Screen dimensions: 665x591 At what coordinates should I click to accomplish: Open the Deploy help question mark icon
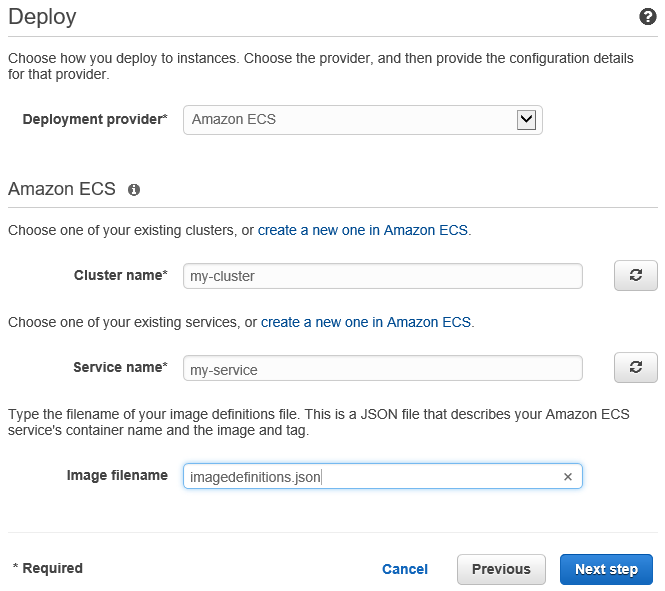tap(647, 17)
